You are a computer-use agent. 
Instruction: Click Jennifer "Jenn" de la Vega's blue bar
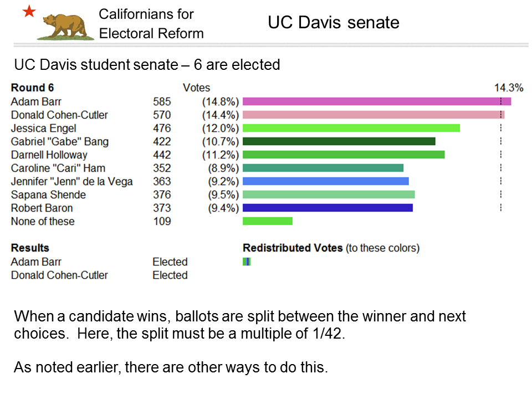pyautogui.click(x=326, y=181)
